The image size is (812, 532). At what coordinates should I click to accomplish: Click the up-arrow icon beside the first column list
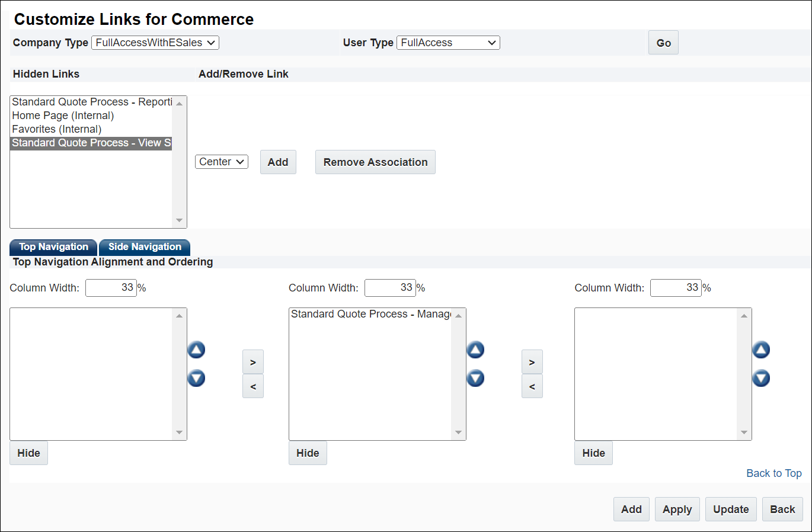(196, 350)
